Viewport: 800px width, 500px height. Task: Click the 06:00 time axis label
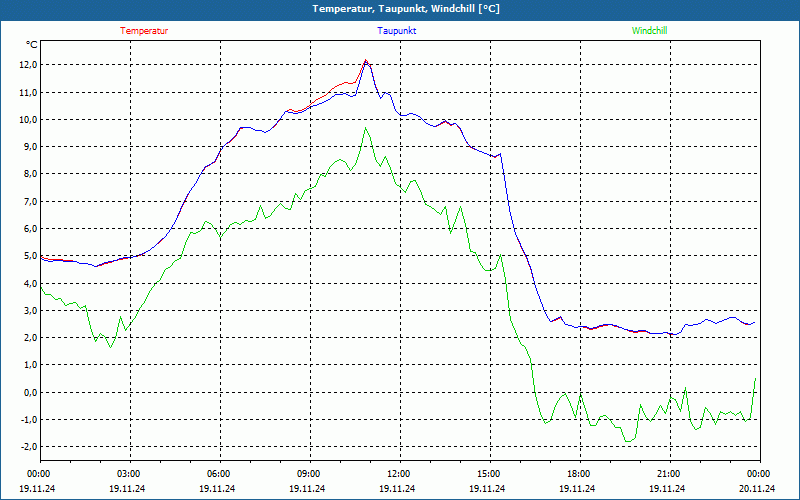pyautogui.click(x=218, y=474)
